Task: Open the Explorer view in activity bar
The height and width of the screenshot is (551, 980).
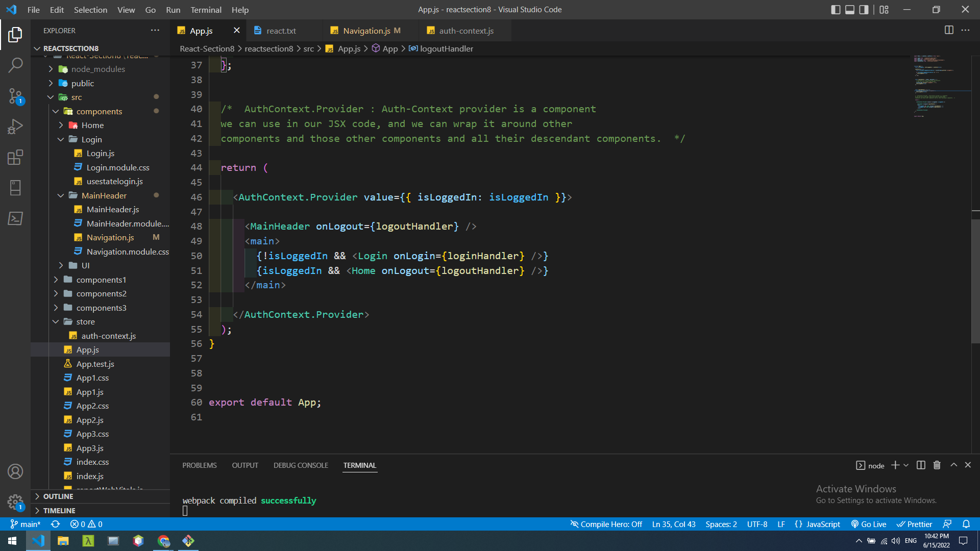Action: click(x=15, y=35)
